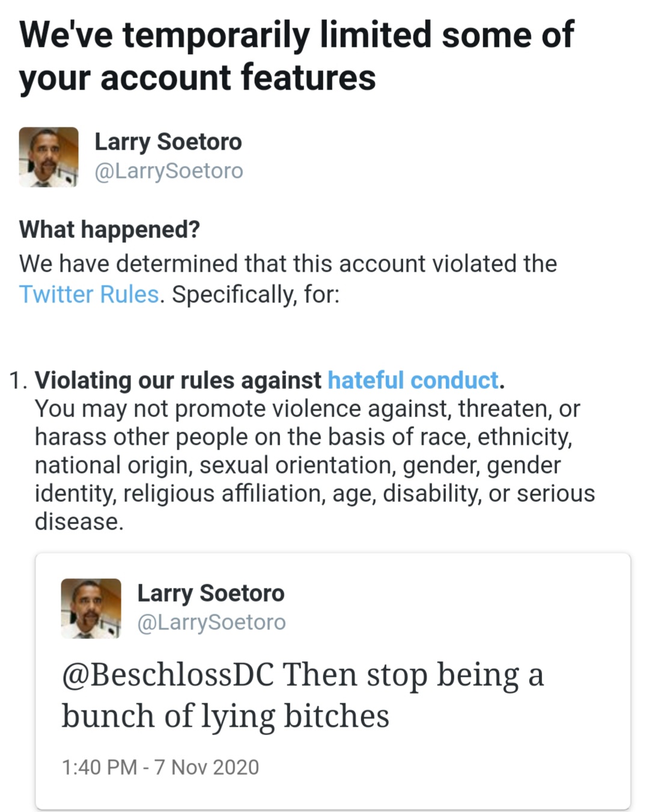This screenshot has height=812, width=646.
Task: Click the tweet timestamp 1:40 PM - 7 Nov 2020
Action: pyautogui.click(x=160, y=768)
